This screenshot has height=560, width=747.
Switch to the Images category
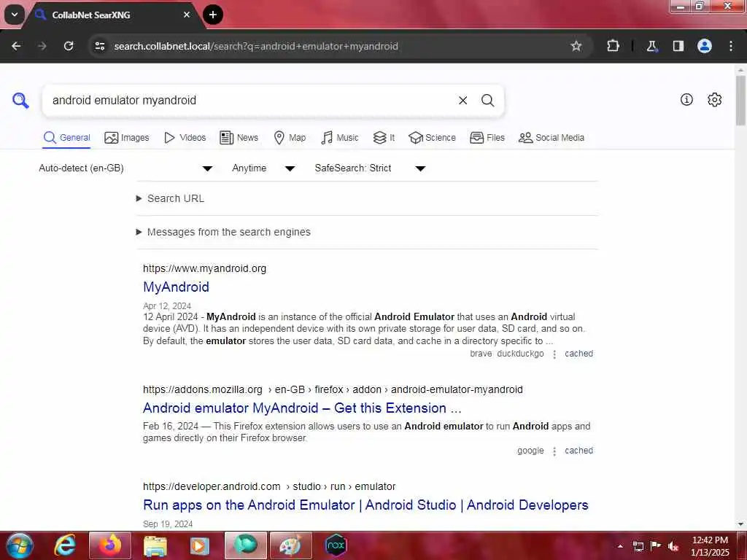127,138
